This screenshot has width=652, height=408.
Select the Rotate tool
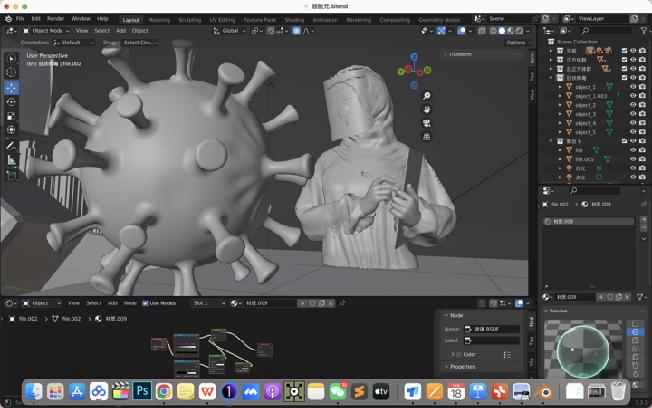(x=11, y=101)
